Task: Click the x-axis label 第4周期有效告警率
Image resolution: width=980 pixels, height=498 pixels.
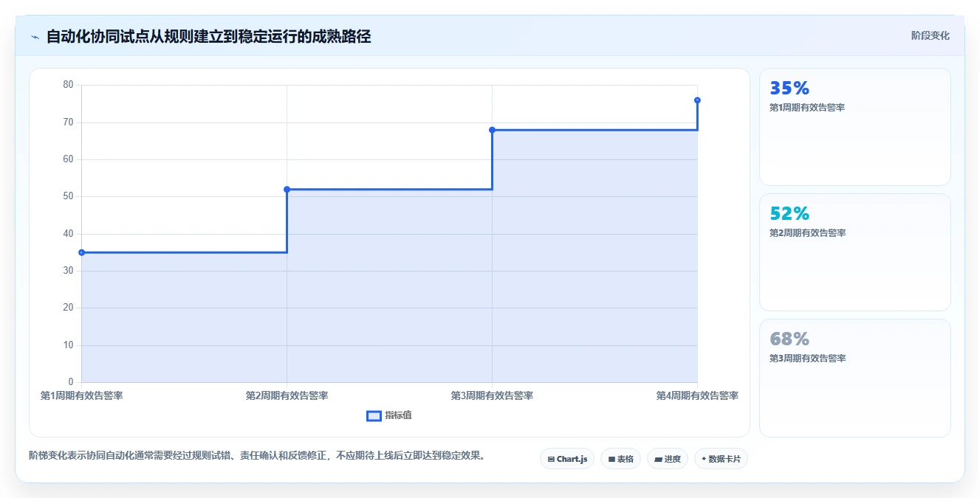Action: click(697, 395)
